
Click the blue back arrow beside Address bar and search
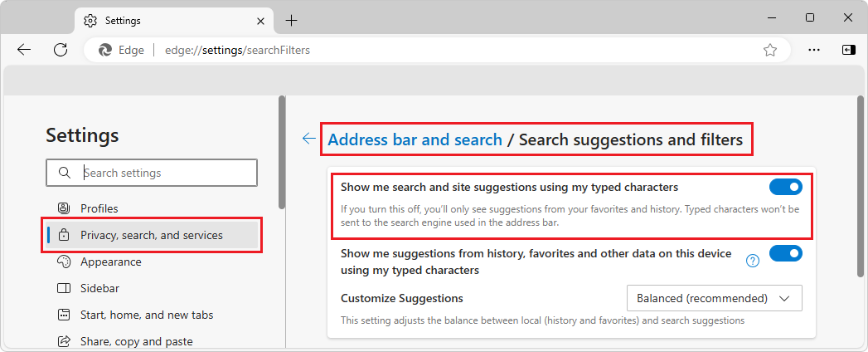click(309, 139)
